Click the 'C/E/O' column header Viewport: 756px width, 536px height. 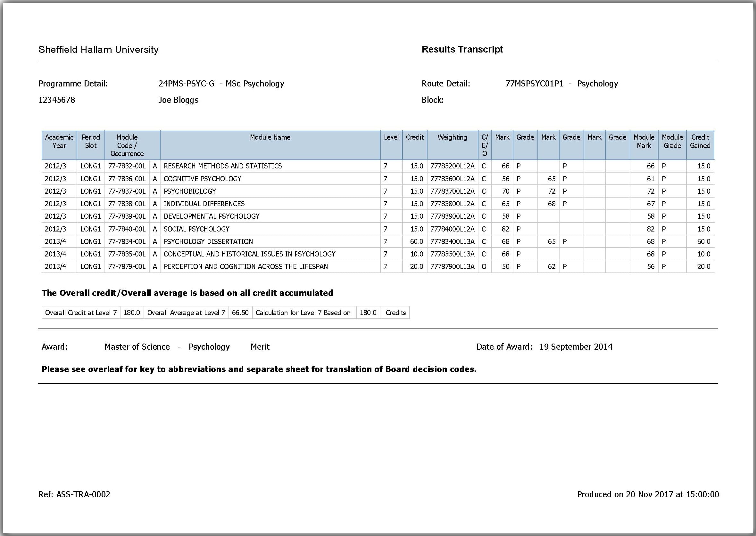click(485, 145)
